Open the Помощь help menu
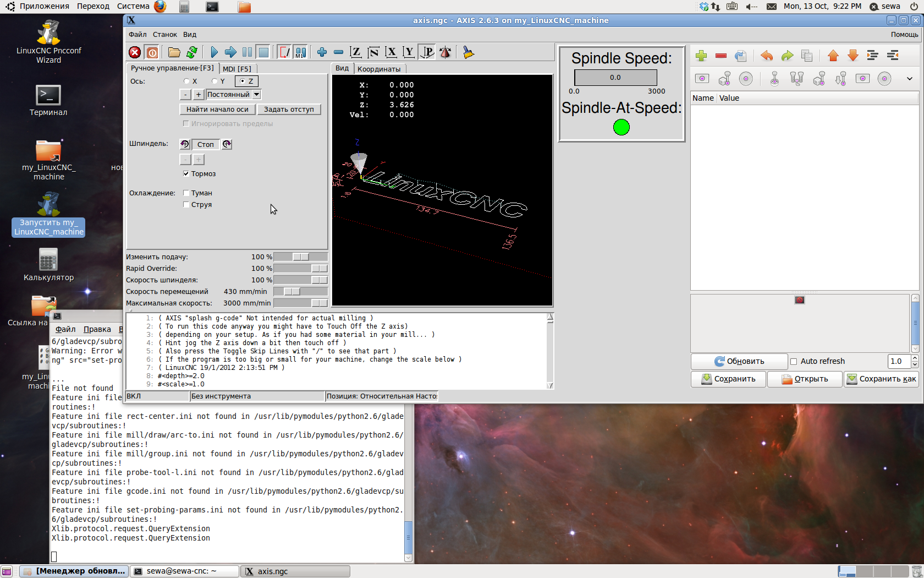924x578 pixels. [x=904, y=34]
